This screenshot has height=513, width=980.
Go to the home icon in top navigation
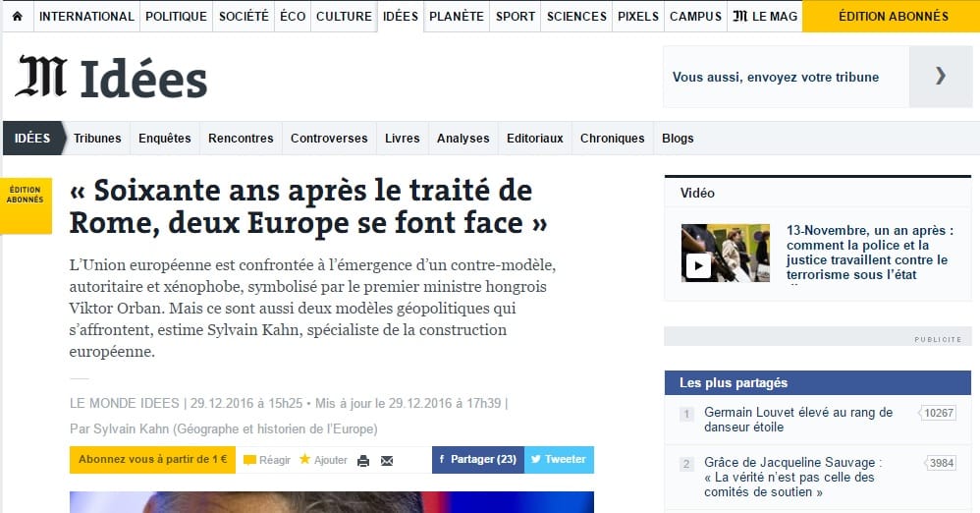18,17
